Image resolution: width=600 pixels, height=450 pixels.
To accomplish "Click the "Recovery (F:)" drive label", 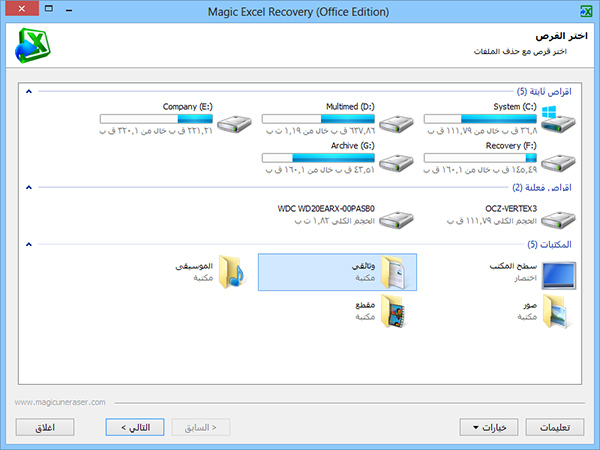I will 511,145.
